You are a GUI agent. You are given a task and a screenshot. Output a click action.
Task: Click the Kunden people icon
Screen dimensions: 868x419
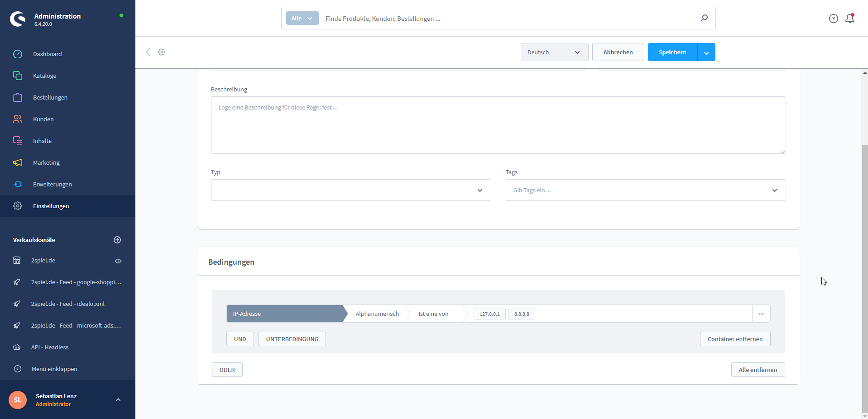18,119
